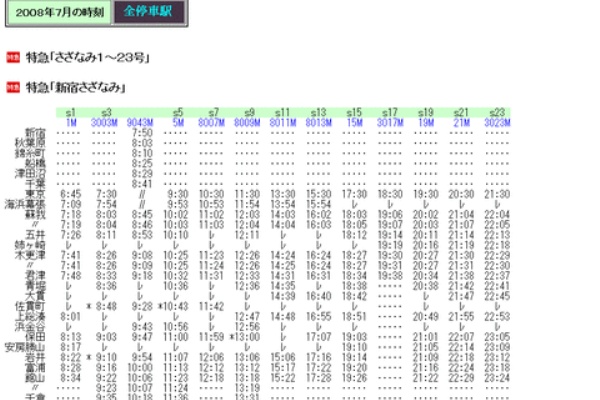This screenshot has width=600, height=400.
Task: Select the 大貫 station row label
Action: (x=35, y=296)
